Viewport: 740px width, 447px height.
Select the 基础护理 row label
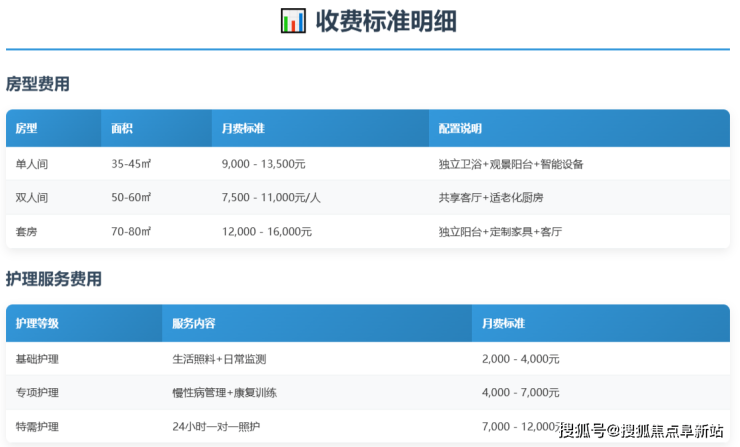pos(37,359)
